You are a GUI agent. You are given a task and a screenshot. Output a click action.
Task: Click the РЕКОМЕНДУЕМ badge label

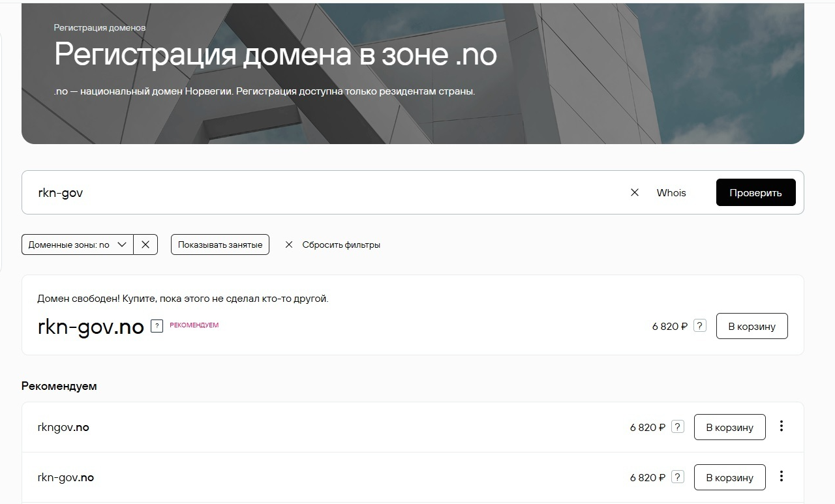(x=194, y=325)
